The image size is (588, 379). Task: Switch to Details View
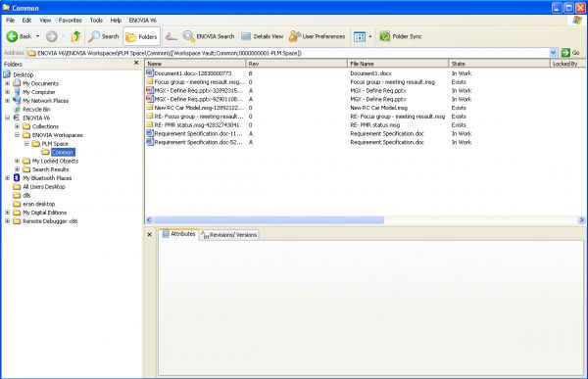coord(262,36)
